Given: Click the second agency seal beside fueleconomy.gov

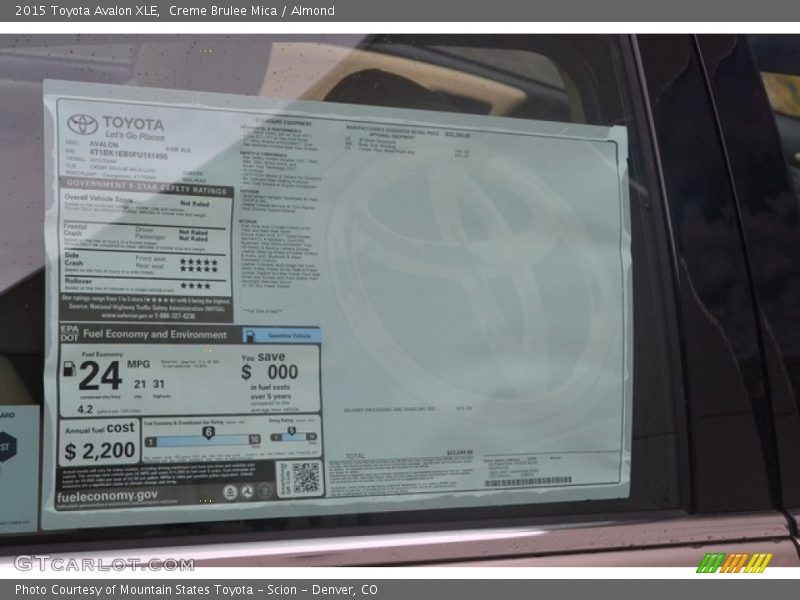Looking at the screenshot, I should [247, 492].
